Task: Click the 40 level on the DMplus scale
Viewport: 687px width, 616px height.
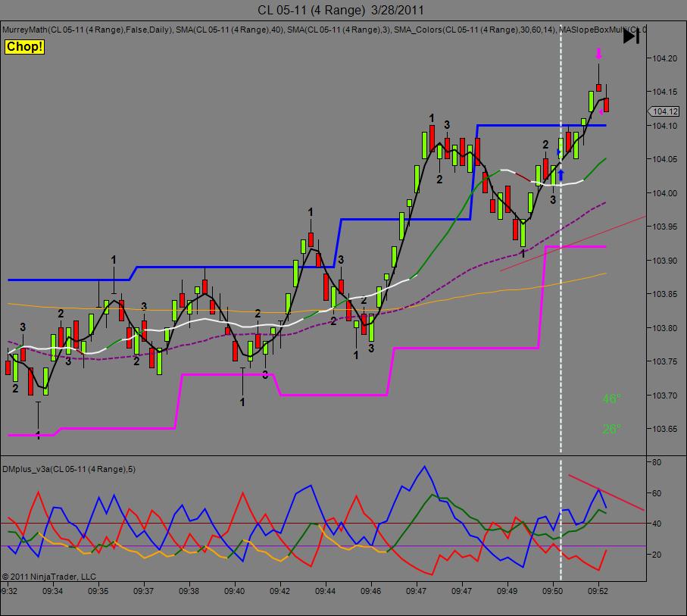Action: (x=657, y=524)
